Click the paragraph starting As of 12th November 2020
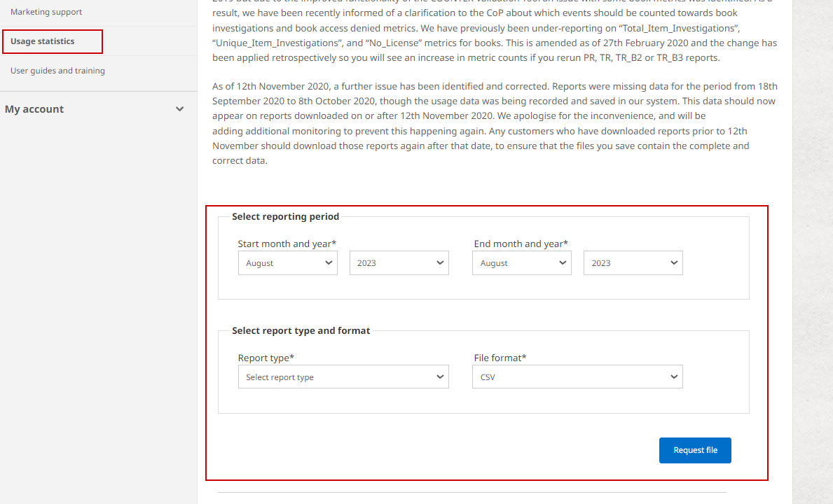 [495, 123]
